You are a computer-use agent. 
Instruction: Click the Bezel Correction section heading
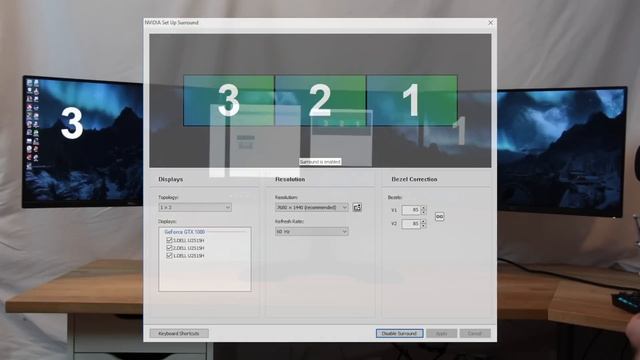tap(414, 179)
